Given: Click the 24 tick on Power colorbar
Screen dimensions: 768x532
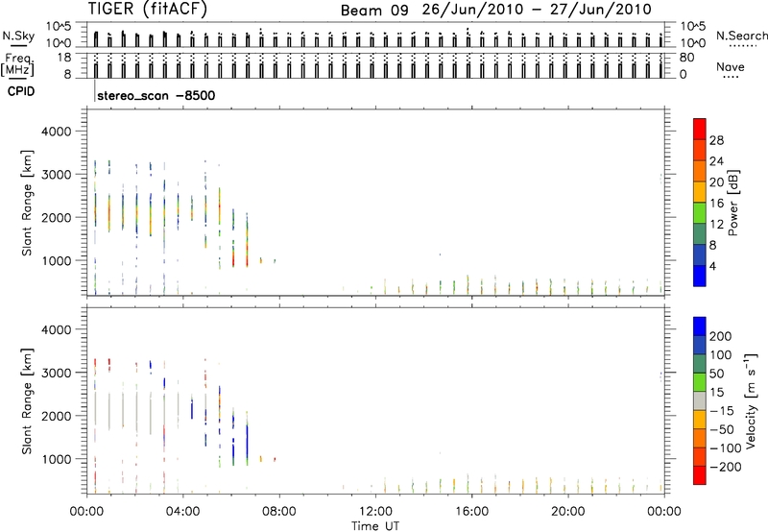Looking at the screenshot, I should 716,161.
